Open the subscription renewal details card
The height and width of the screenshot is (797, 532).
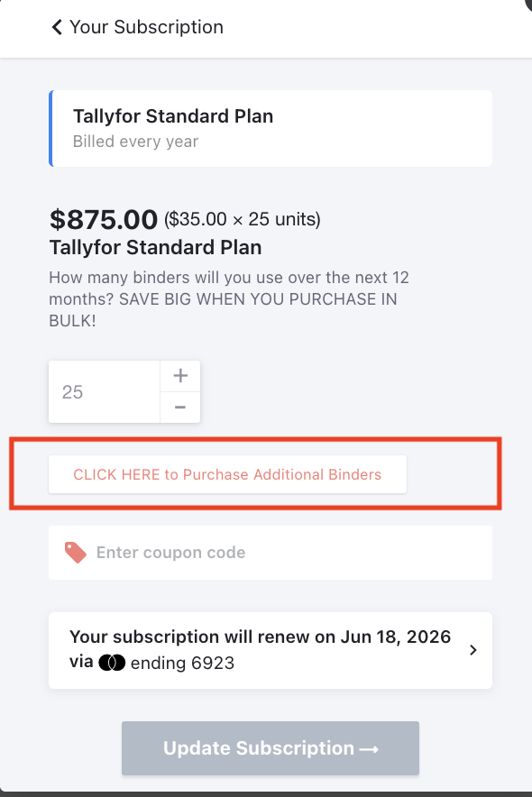click(x=271, y=650)
